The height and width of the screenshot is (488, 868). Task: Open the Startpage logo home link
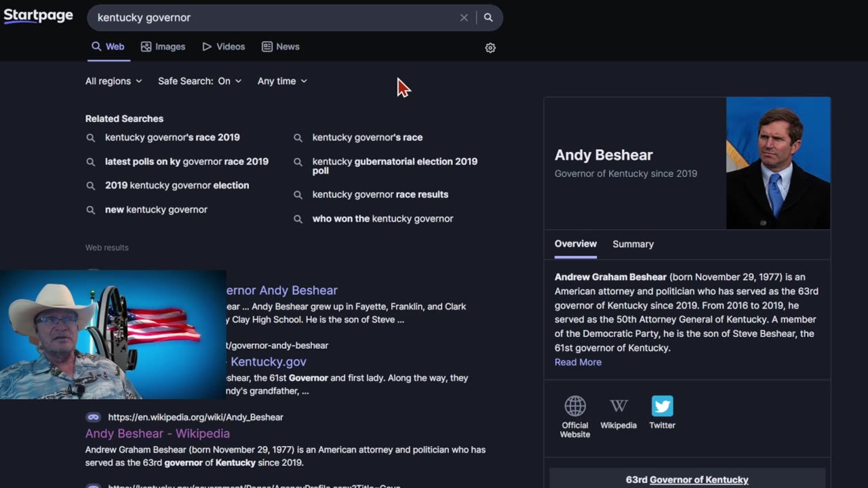point(38,16)
